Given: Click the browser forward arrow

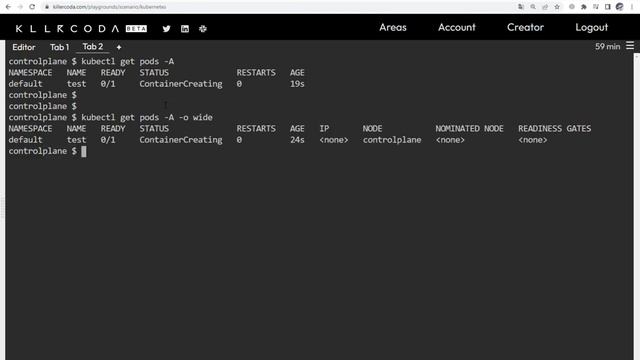Looking at the screenshot, I should [20, 7].
